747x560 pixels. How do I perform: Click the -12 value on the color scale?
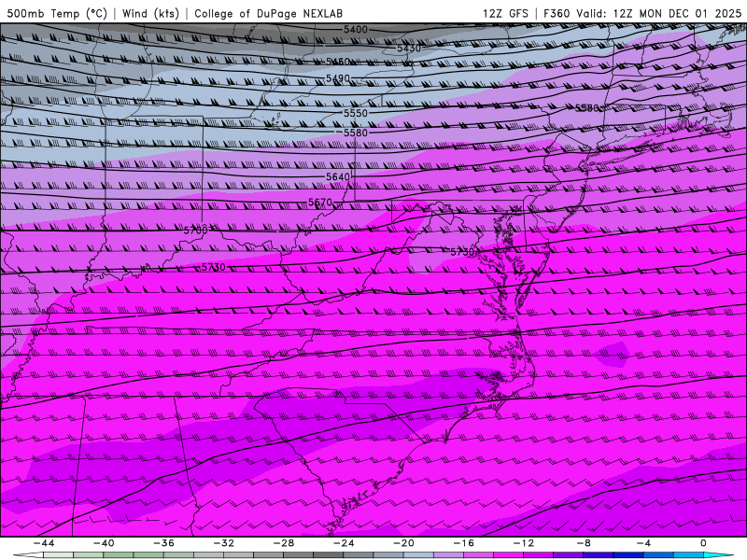(524, 543)
